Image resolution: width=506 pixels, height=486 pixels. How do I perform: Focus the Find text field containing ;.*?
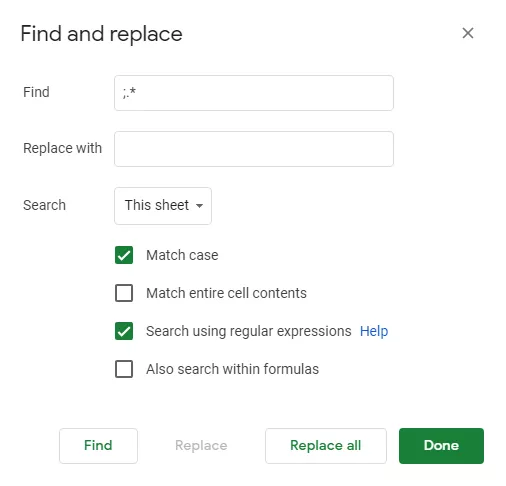pos(254,93)
